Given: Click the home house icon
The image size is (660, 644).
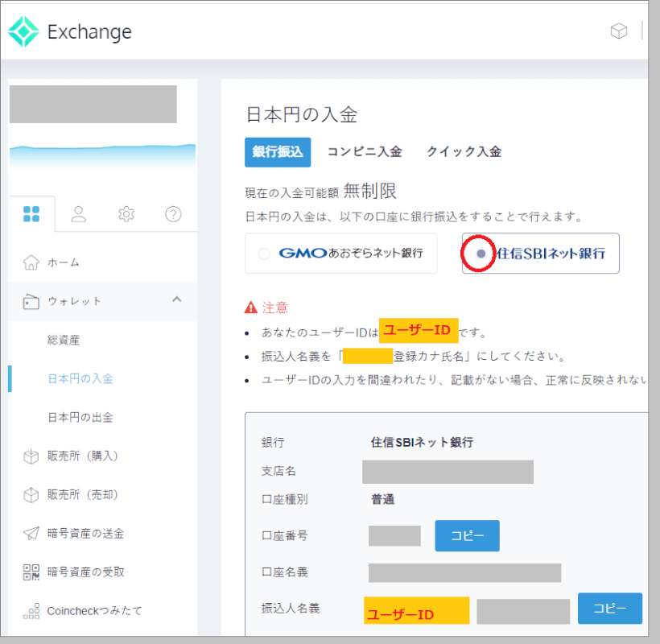Looking at the screenshot, I should 31,262.
